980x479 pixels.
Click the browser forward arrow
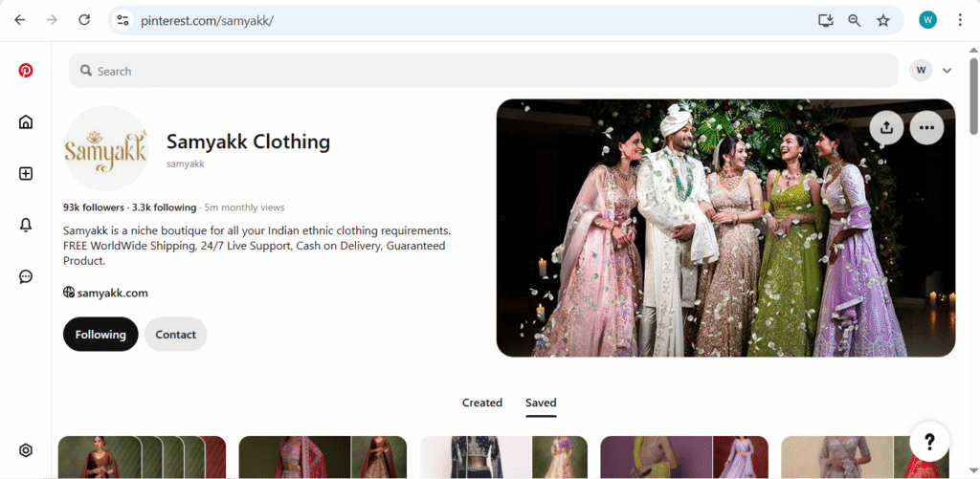point(52,20)
